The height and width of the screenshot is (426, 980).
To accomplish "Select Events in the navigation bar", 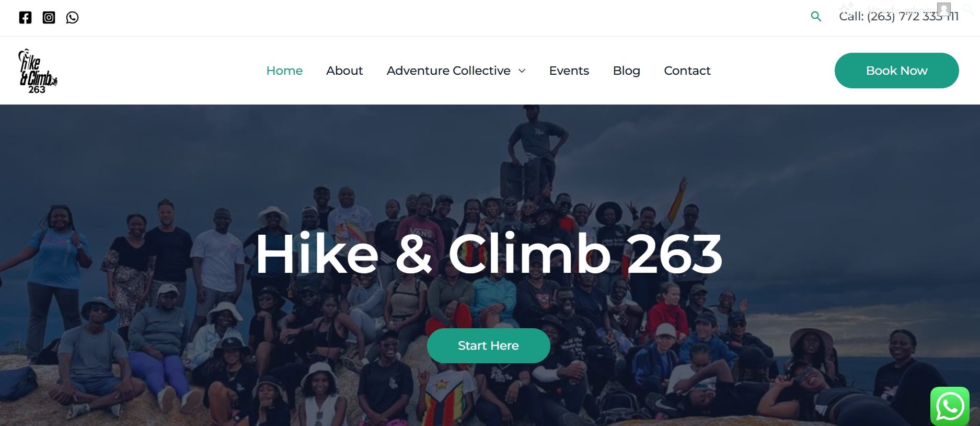I will coord(569,71).
